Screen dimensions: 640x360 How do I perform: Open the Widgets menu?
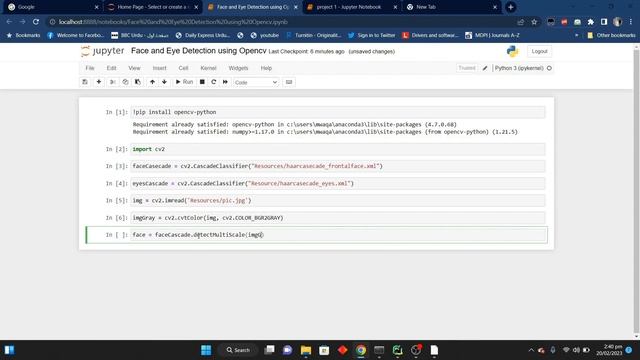[x=238, y=68]
